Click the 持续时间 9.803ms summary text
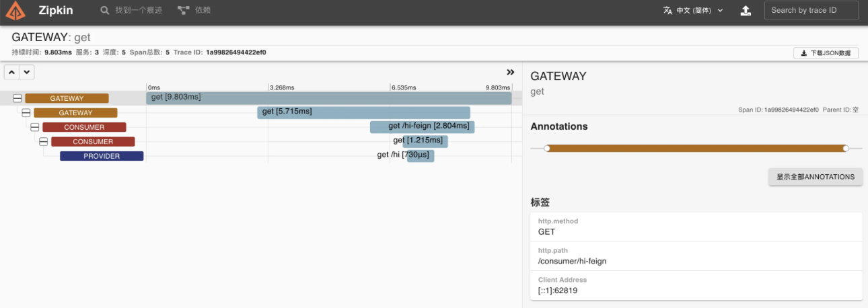This screenshot has height=308, width=868. coord(42,52)
